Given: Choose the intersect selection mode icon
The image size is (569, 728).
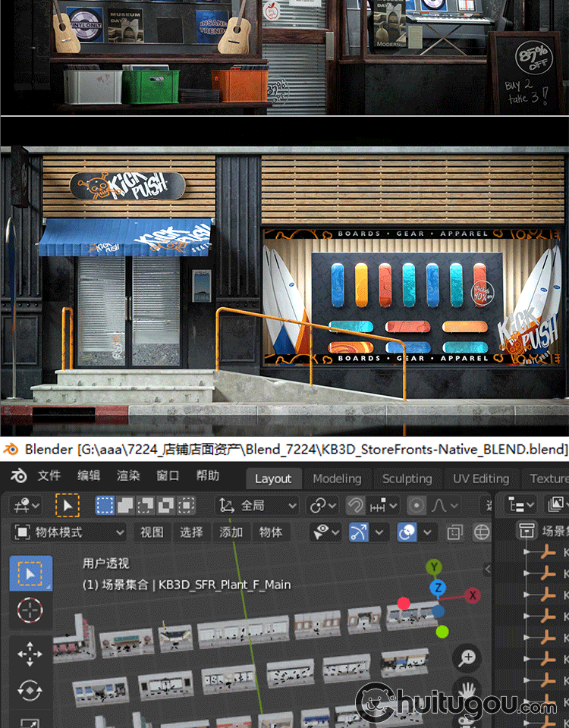Looking at the screenshot, I should click(187, 505).
